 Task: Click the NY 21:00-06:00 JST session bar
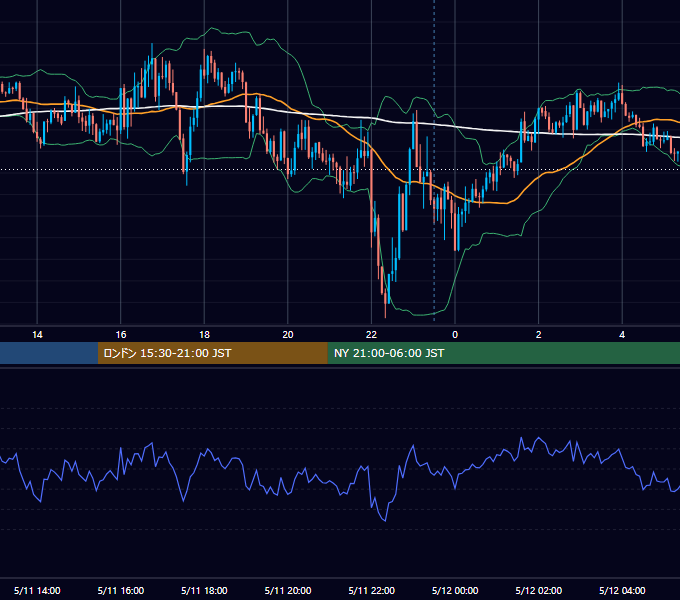[x=503, y=353]
